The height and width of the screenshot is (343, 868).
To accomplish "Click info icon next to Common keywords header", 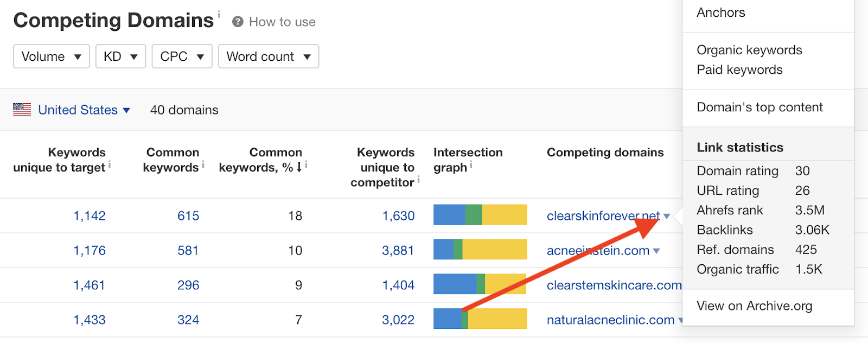I will pos(203,164).
